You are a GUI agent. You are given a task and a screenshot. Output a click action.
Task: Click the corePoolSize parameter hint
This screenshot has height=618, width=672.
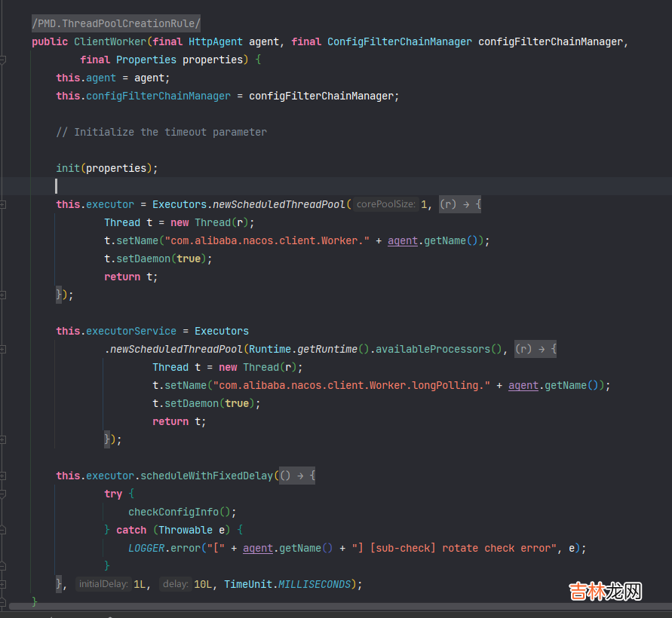pyautogui.click(x=385, y=204)
